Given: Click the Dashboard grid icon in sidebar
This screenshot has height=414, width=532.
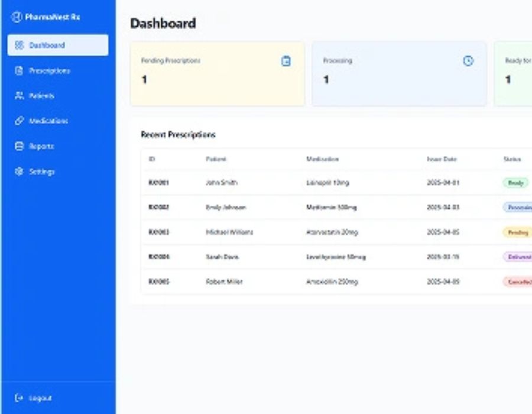Looking at the screenshot, I should (x=20, y=45).
